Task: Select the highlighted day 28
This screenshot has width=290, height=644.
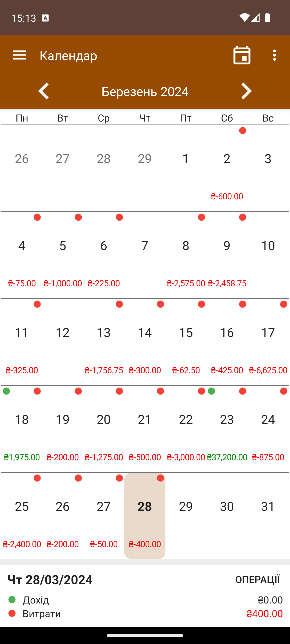Action: click(145, 516)
